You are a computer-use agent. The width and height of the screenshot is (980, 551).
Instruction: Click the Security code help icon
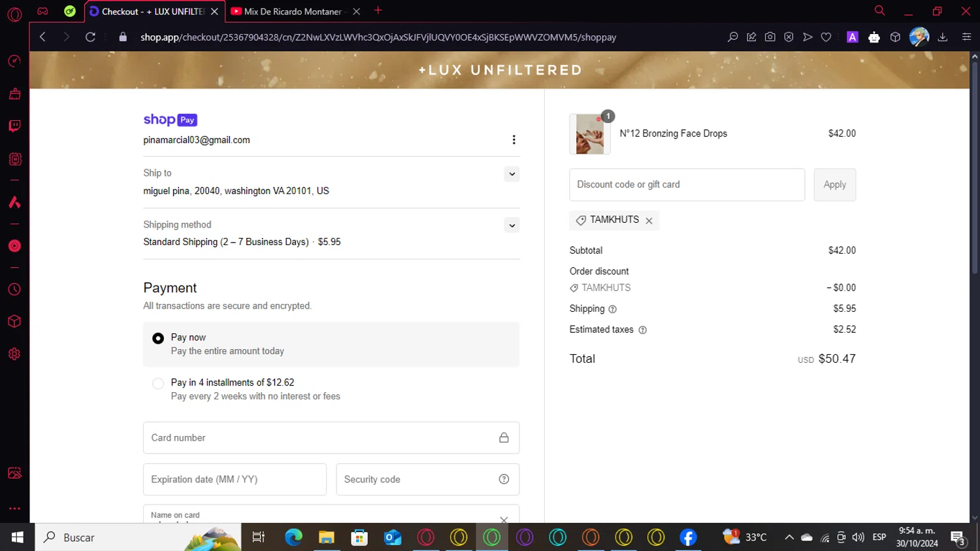pyautogui.click(x=504, y=479)
